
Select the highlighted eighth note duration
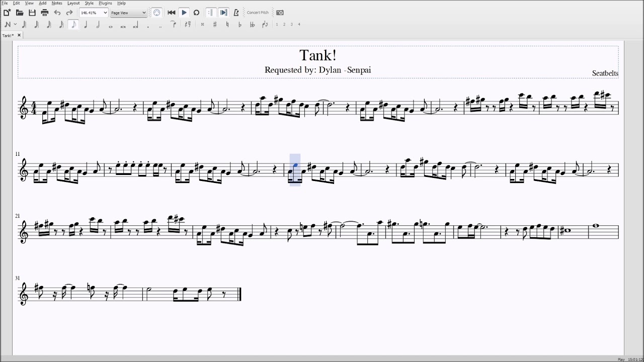(x=73, y=24)
